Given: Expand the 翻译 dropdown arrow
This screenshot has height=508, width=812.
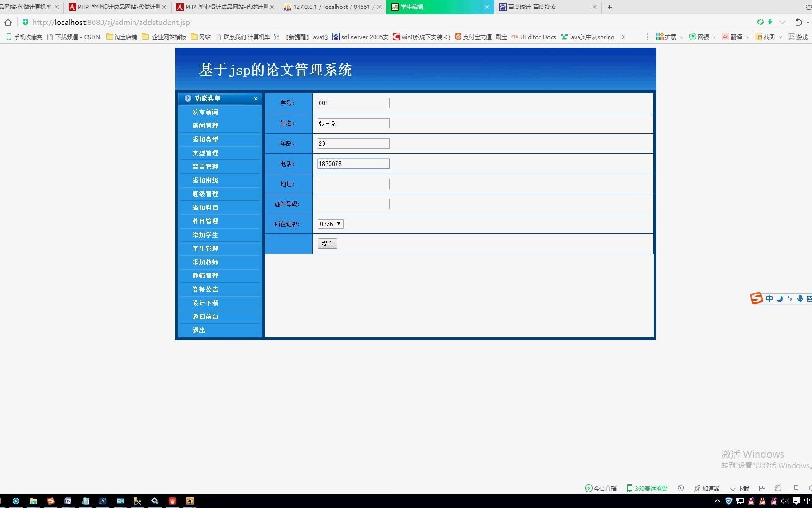Looking at the screenshot, I should tap(747, 37).
